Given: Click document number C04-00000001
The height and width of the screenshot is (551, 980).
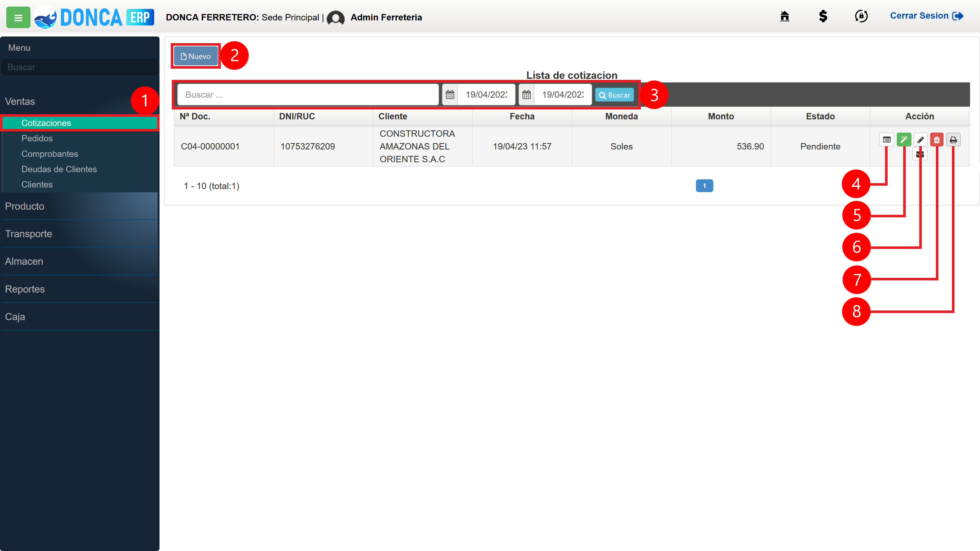Looking at the screenshot, I should point(210,146).
